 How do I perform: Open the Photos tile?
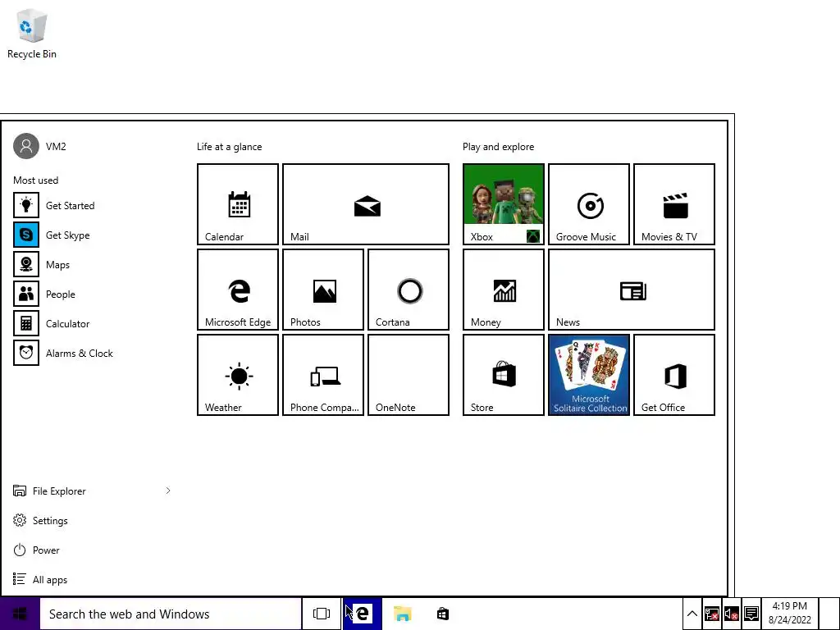pos(323,290)
